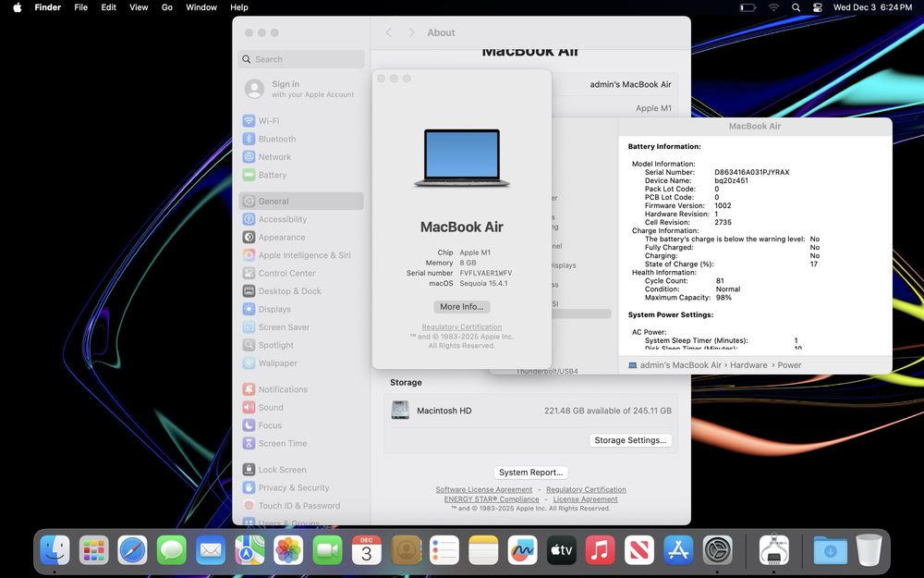Open Screen Saver settings
Screen dimensions: 924x578
point(301,327)
